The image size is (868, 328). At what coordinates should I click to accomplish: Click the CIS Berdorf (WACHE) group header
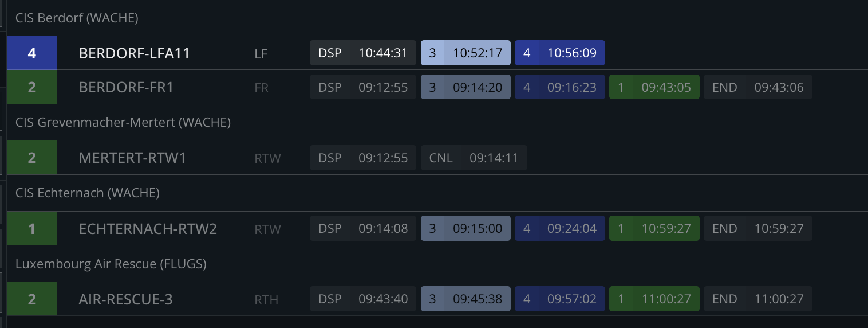(77, 18)
